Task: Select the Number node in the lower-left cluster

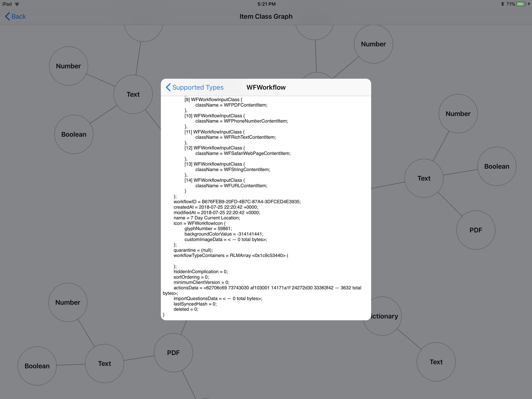Action: point(68,302)
